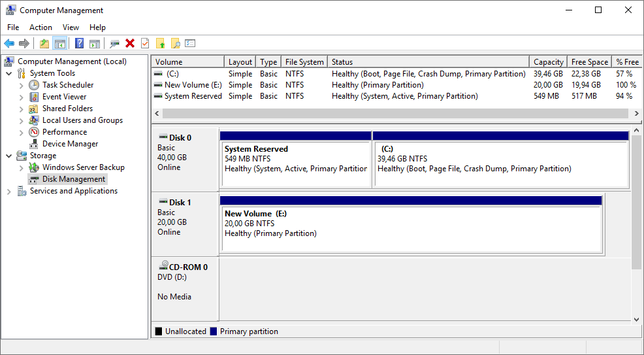
Task: Click the checklist settings toolbar icon
Action: coord(190,43)
